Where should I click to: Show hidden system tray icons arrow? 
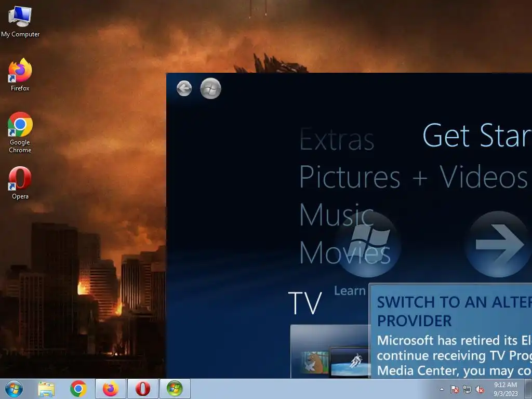(442, 389)
